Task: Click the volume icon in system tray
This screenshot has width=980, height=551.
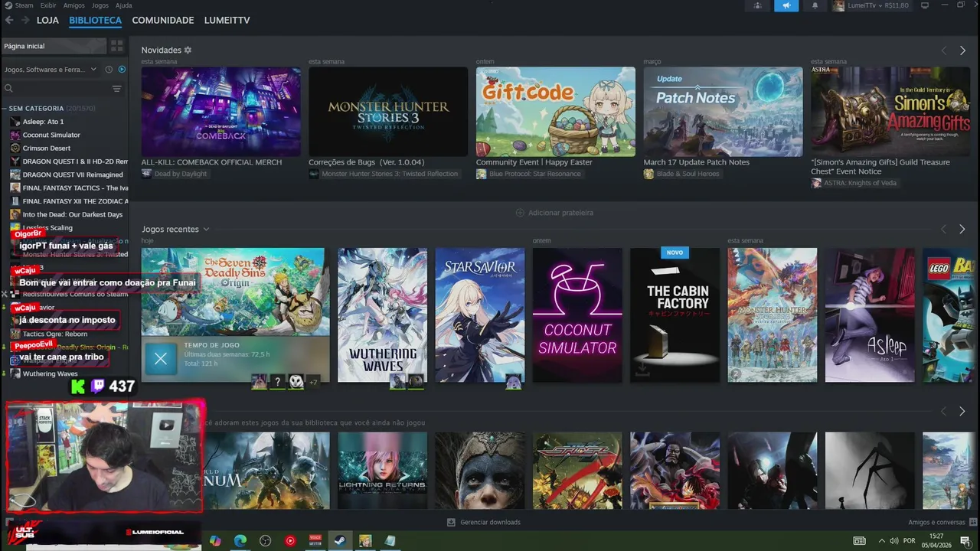Action: 893,540
